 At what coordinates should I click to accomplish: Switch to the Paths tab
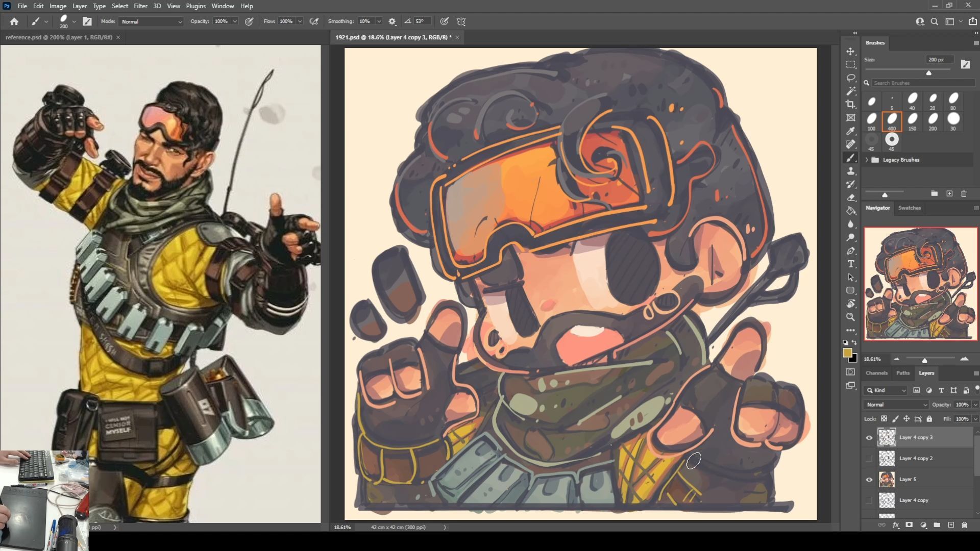(x=903, y=373)
